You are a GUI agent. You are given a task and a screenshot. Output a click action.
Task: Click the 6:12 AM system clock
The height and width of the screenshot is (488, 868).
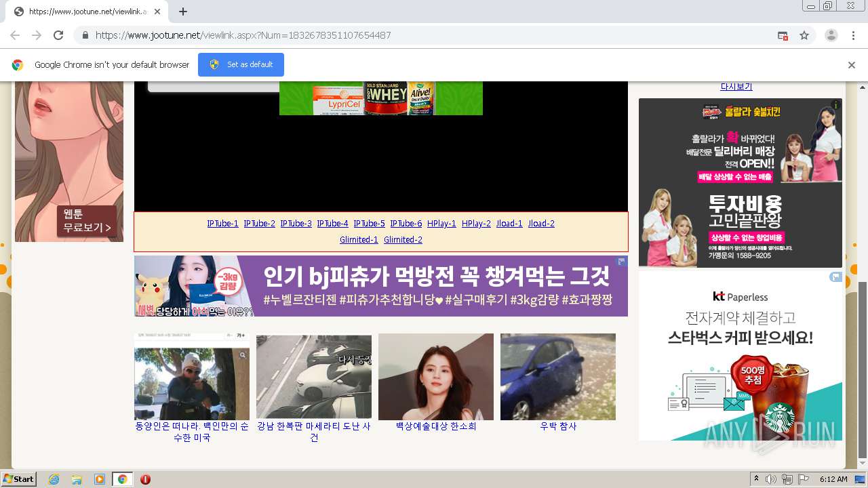pos(833,479)
